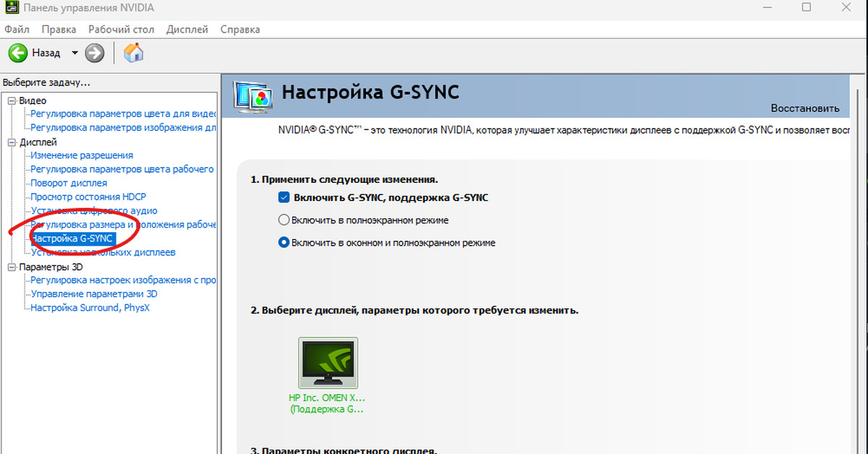
Task: Select Включить в оконном и полноэкранном режиме
Action: 284,243
